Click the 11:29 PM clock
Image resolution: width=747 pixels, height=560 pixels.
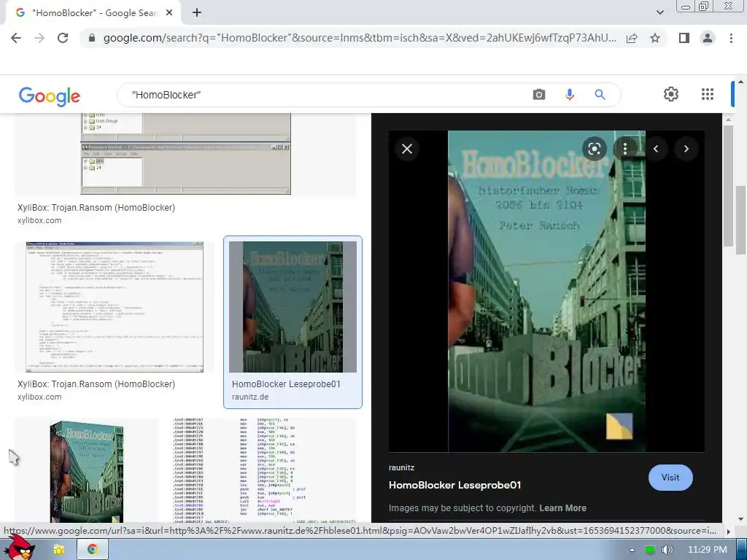point(708,550)
